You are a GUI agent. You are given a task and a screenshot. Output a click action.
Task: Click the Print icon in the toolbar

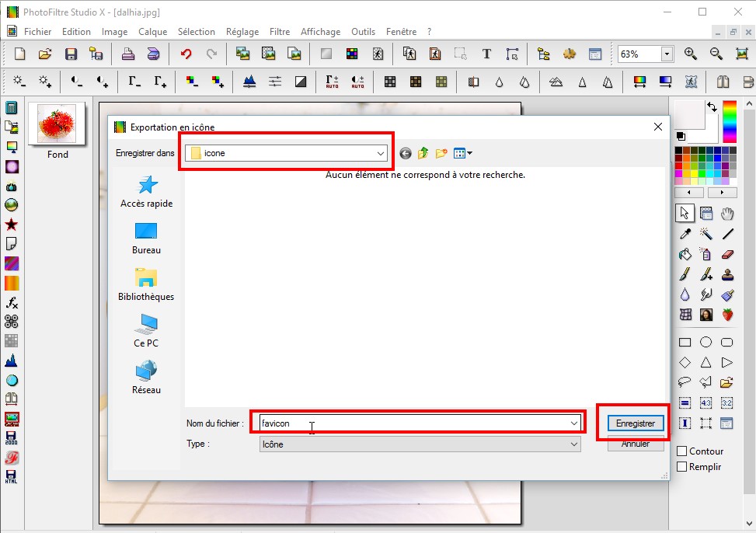(x=127, y=54)
